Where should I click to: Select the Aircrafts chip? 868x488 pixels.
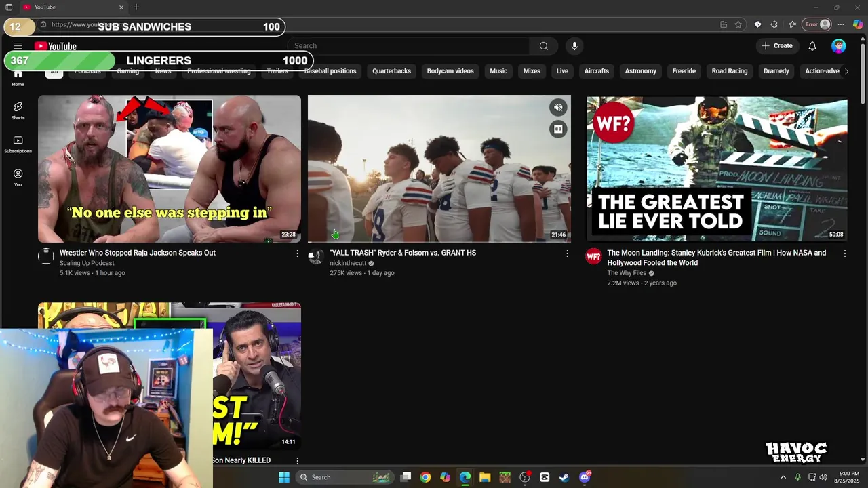(x=597, y=71)
